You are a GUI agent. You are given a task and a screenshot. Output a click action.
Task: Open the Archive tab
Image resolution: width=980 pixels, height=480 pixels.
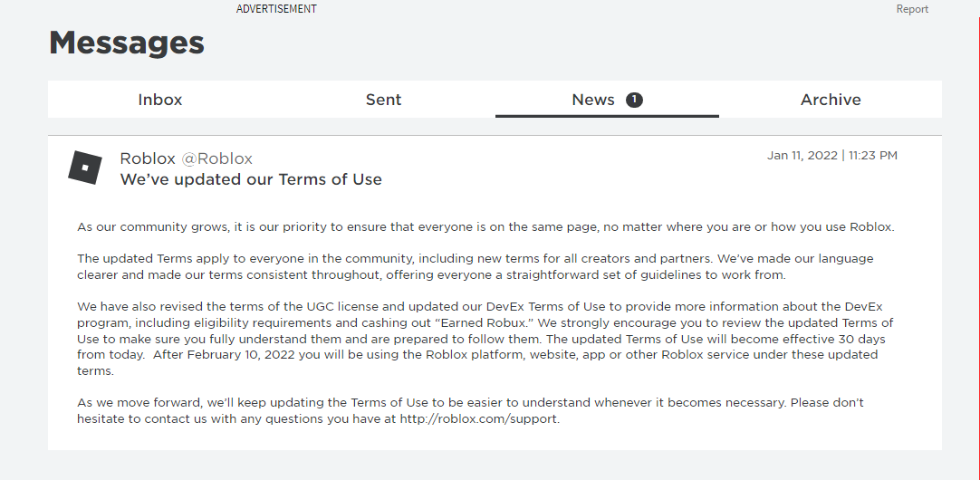click(x=831, y=100)
